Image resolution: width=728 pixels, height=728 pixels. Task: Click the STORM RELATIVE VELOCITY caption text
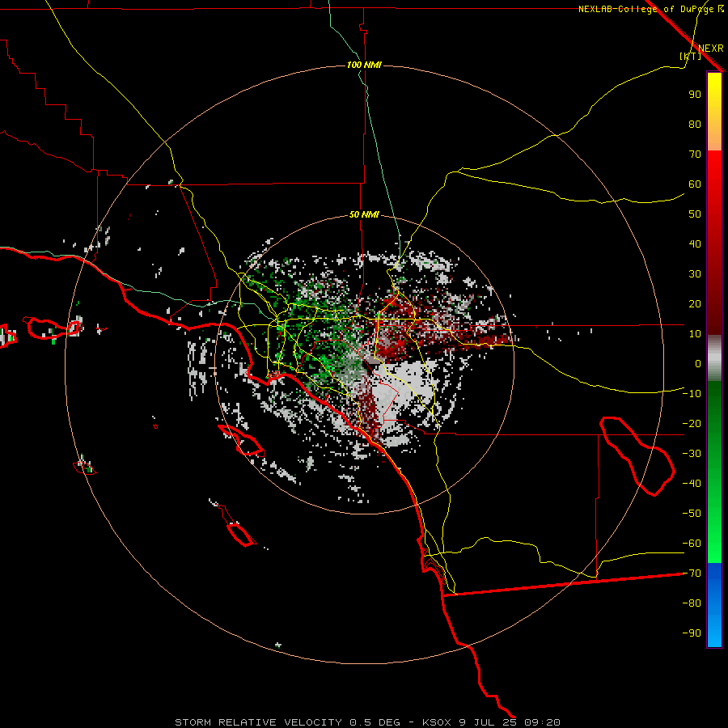tap(260, 722)
